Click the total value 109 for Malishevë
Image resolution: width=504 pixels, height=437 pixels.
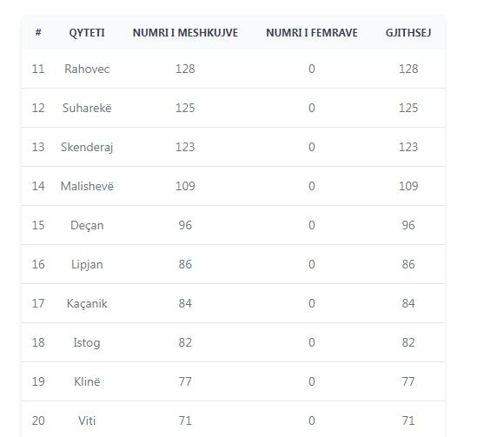click(408, 186)
